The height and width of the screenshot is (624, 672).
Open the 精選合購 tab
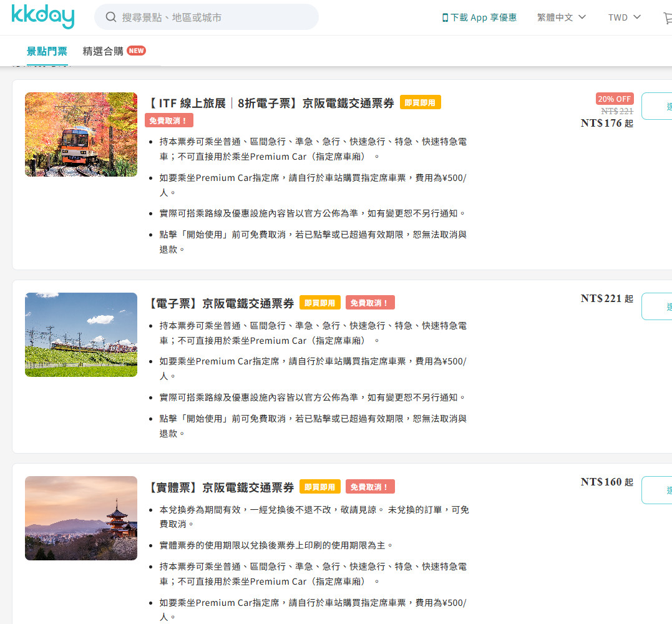[103, 51]
